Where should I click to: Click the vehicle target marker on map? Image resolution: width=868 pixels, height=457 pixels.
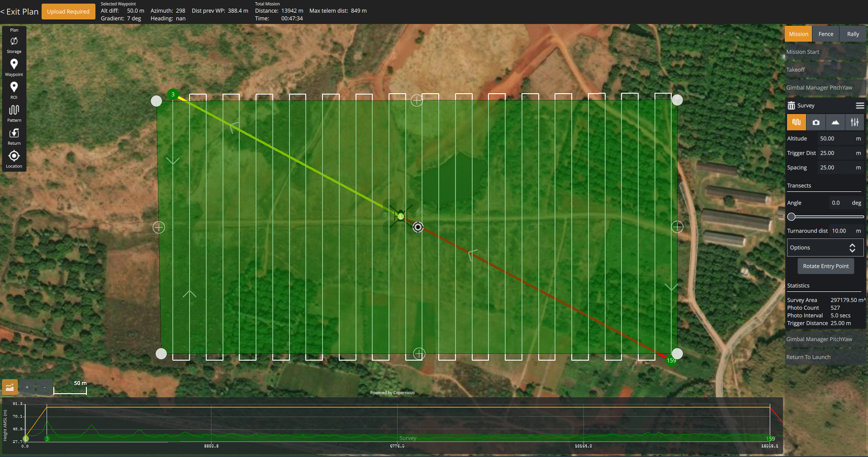point(418,227)
